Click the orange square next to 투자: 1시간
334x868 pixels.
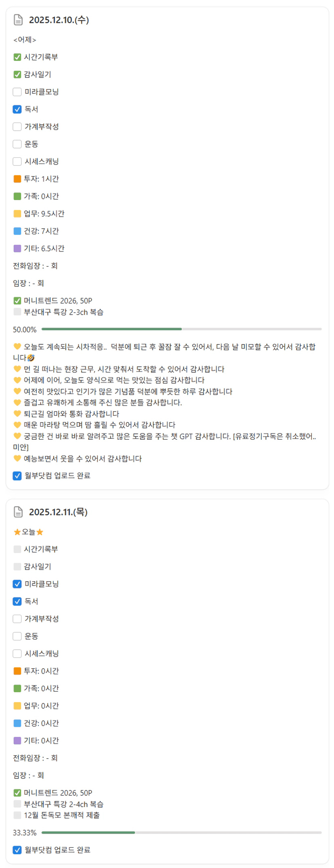point(17,179)
